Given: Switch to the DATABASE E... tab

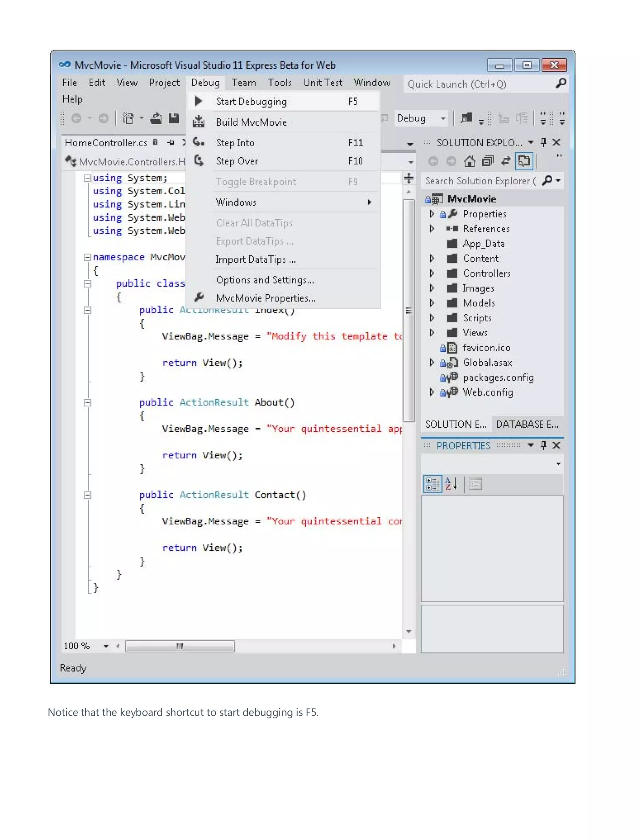Looking at the screenshot, I should (x=527, y=424).
